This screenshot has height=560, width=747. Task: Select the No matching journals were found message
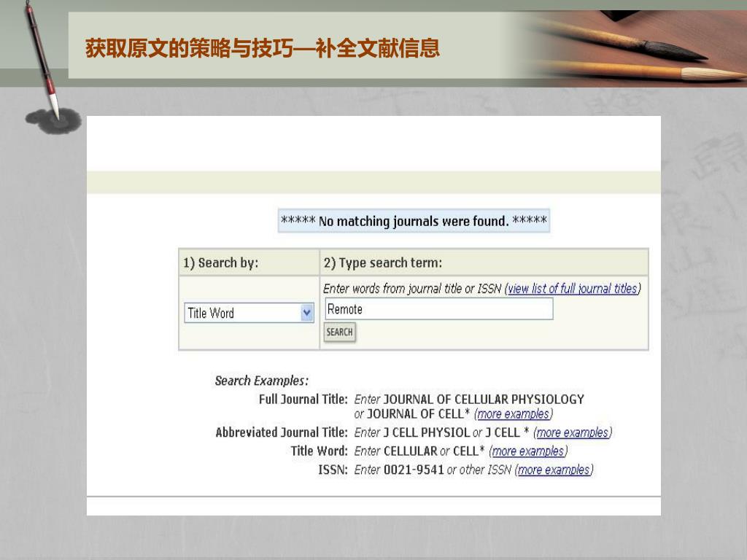pos(414,221)
